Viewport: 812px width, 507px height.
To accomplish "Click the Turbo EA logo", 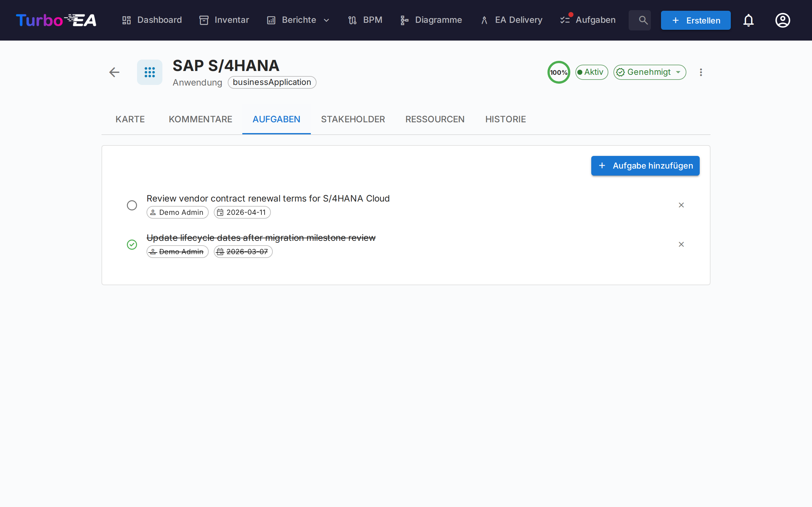I will point(56,20).
